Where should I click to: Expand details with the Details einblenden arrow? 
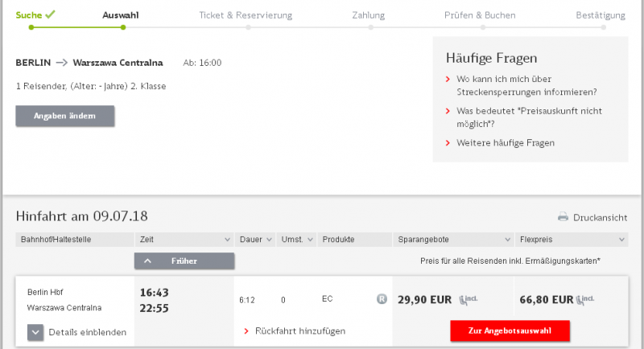pos(35,333)
